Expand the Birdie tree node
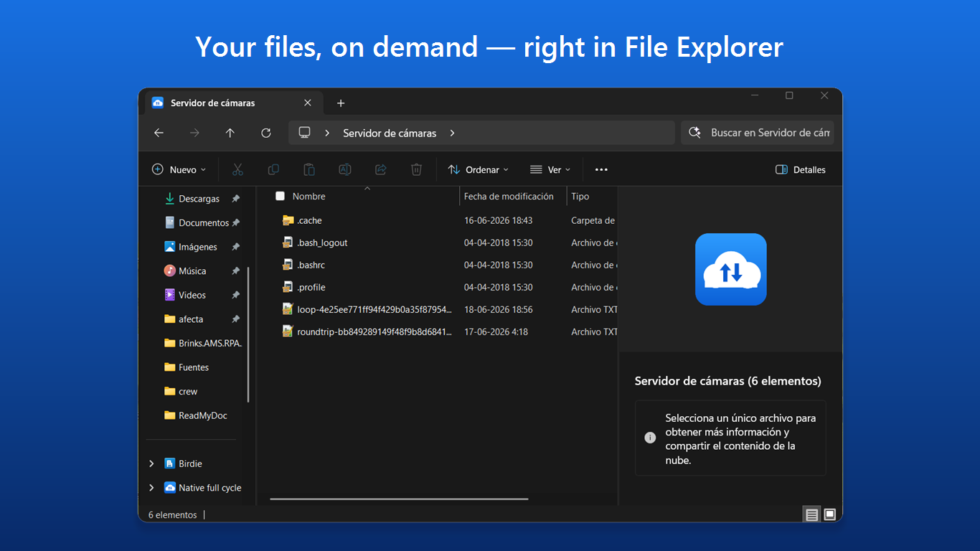Viewport: 980px width, 551px height. 151,463
